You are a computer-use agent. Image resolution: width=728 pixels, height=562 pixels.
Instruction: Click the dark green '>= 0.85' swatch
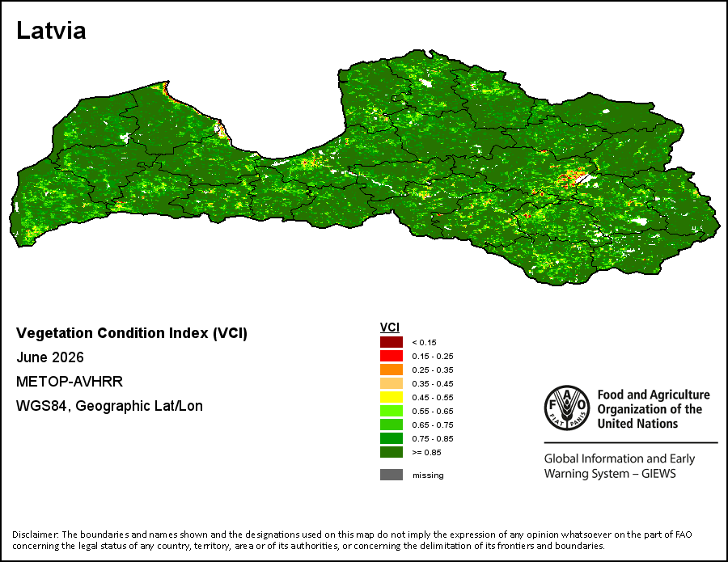(392, 452)
